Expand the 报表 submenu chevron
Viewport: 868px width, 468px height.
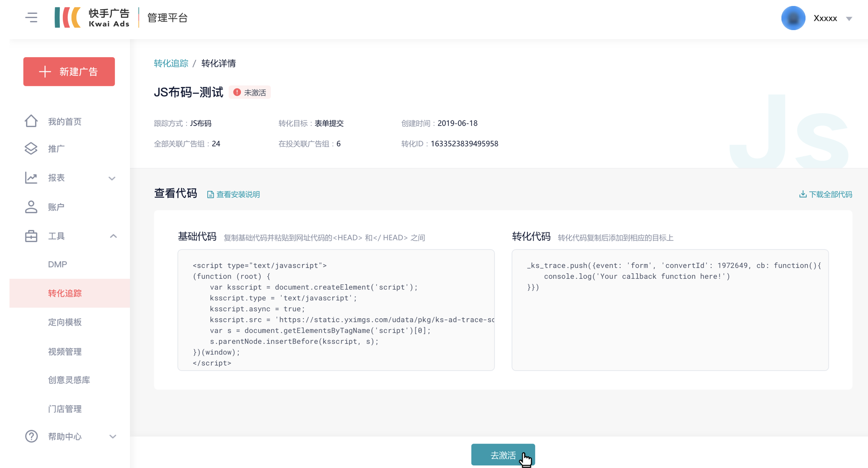pyautogui.click(x=112, y=178)
